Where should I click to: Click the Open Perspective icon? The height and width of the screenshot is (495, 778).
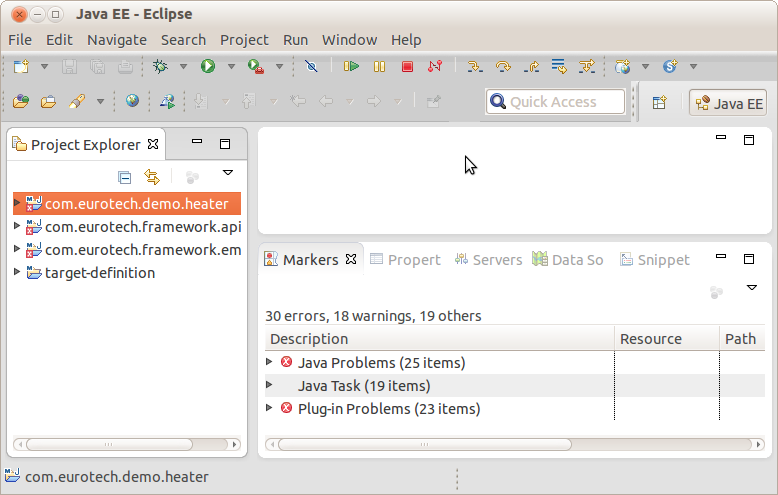click(659, 103)
